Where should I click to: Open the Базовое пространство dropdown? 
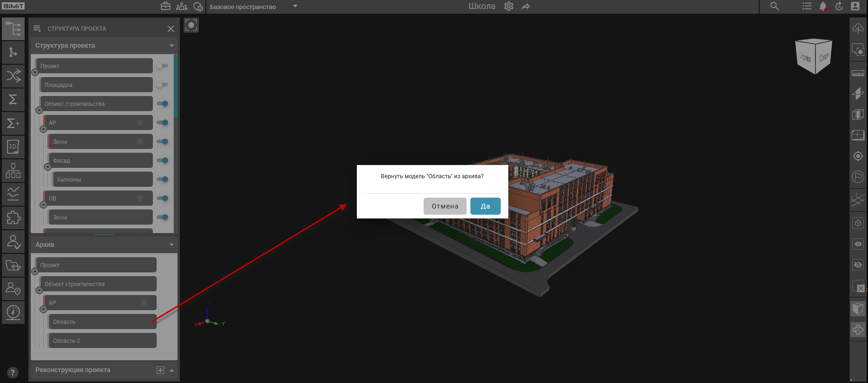coord(295,7)
